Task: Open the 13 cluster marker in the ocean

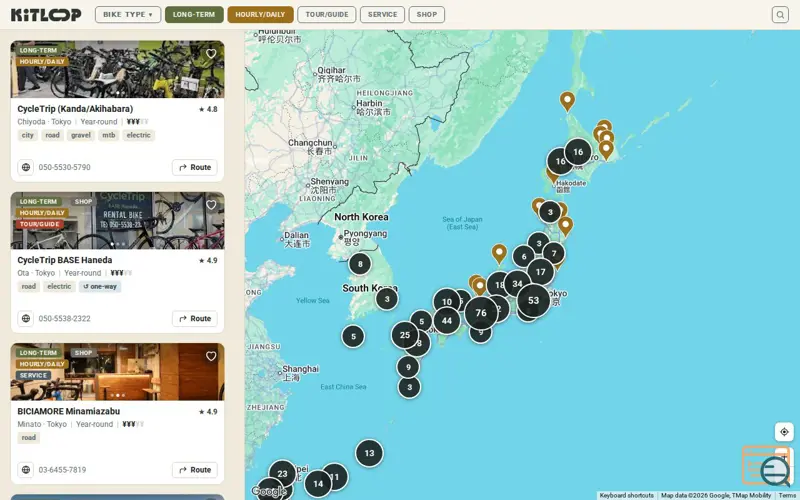Action: 369,453
